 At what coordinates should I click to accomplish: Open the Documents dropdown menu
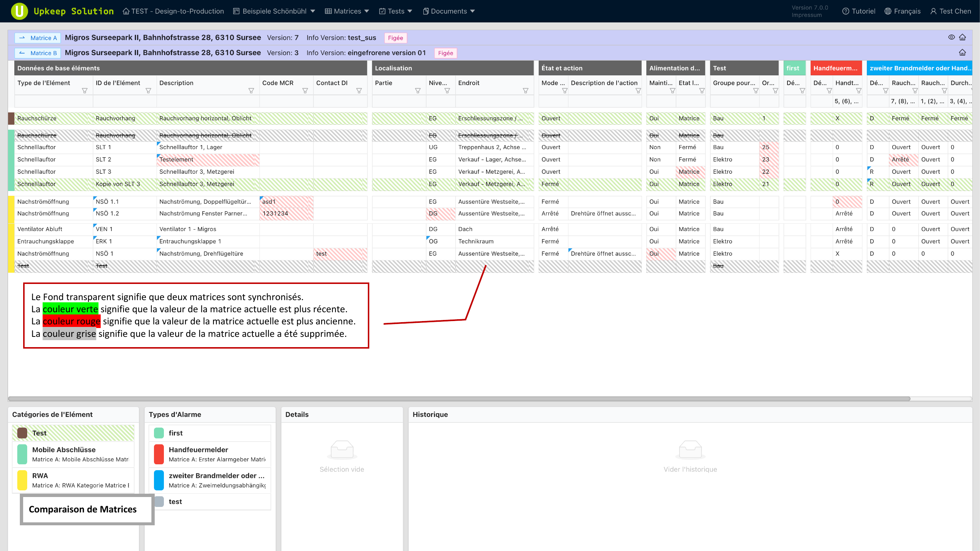tap(449, 11)
